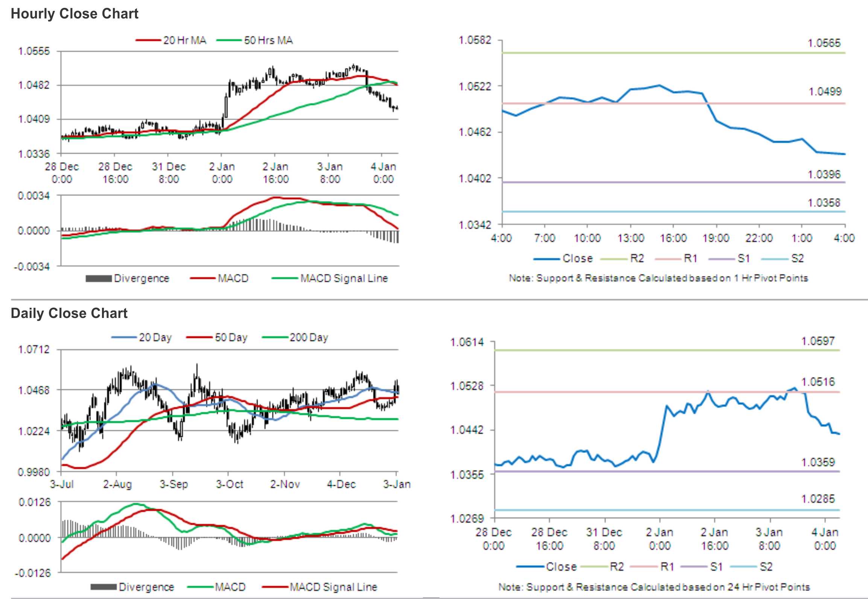Image resolution: width=868 pixels, height=599 pixels.
Task: Click the 3-Oct date label
Action: (x=230, y=484)
